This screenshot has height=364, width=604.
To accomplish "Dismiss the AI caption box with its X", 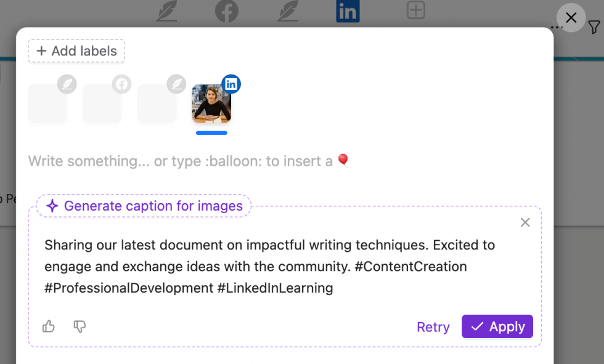I will point(524,222).
